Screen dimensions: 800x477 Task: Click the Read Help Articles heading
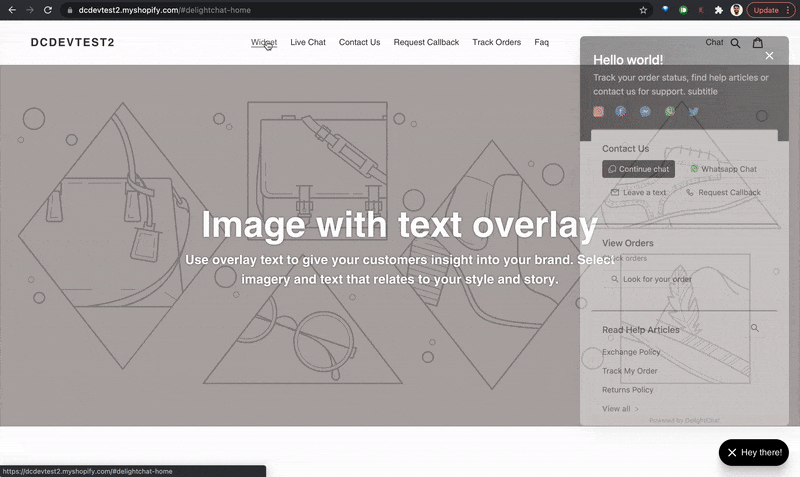tap(641, 330)
